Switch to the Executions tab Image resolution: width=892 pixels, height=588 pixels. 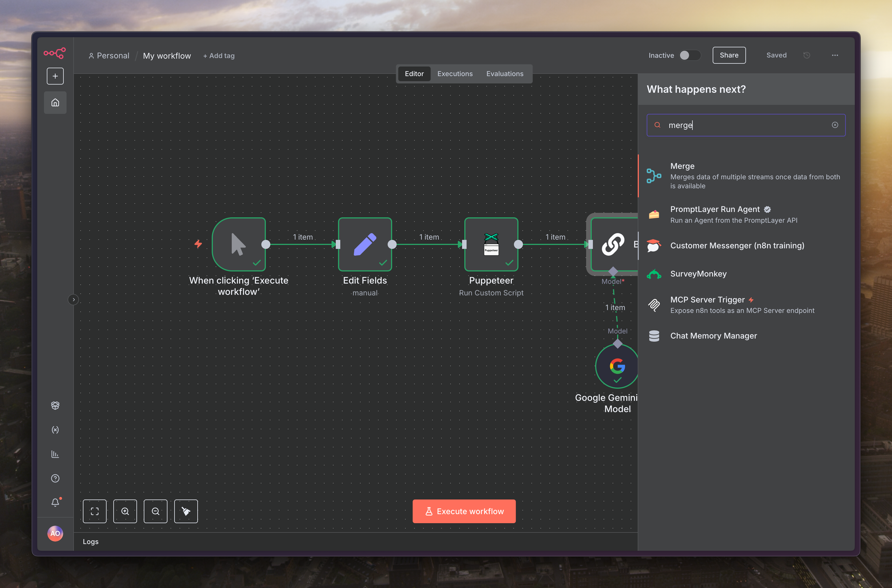click(x=455, y=74)
